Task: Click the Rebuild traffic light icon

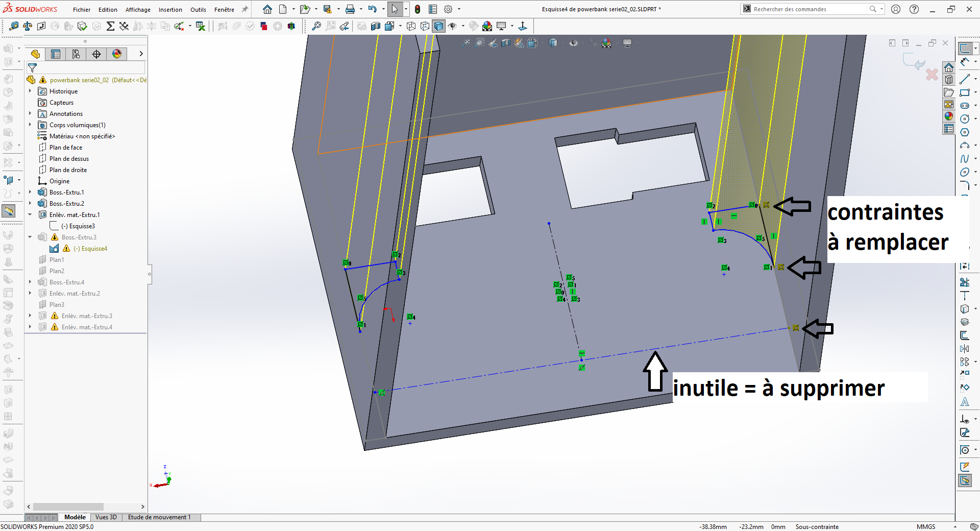Action: [418, 9]
